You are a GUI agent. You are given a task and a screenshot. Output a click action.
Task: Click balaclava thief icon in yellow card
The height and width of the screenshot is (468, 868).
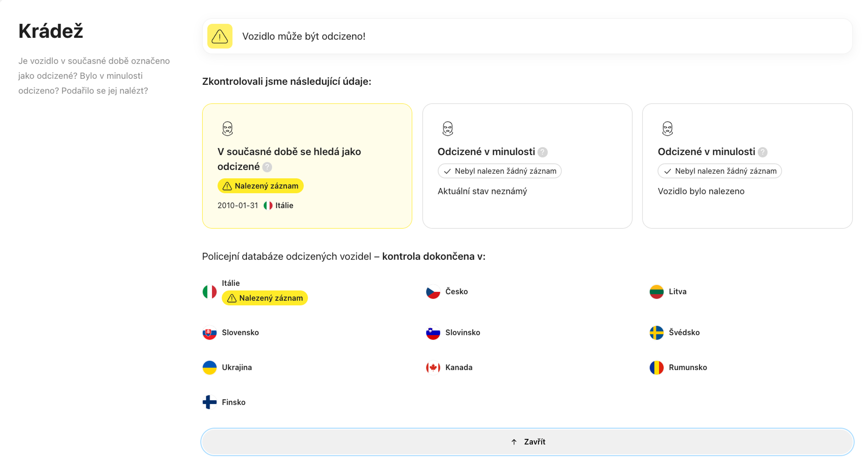[227, 129]
